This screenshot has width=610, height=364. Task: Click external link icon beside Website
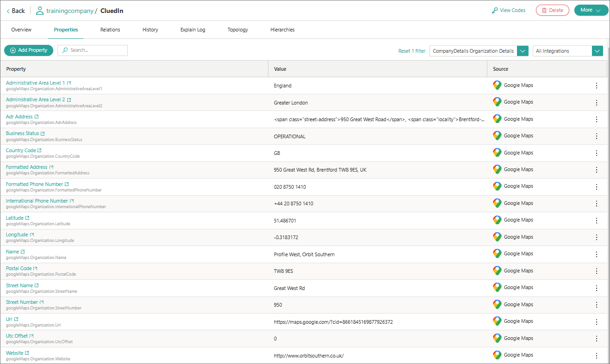click(27, 353)
